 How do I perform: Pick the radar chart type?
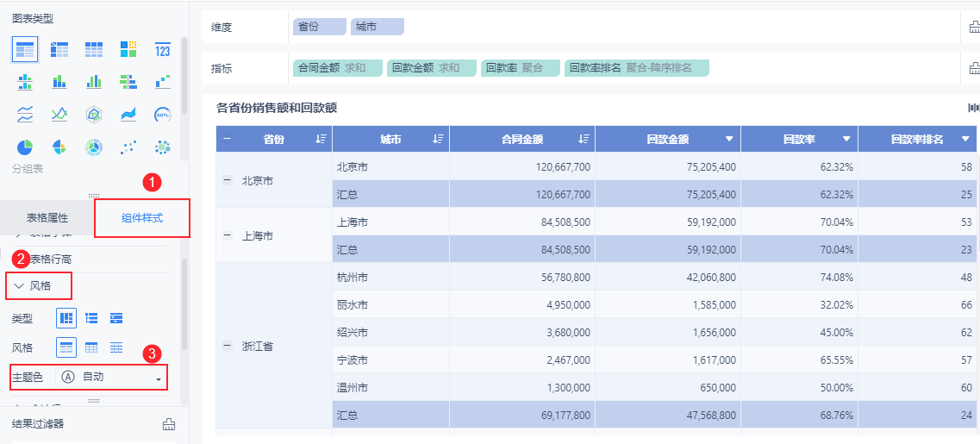pos(94,115)
